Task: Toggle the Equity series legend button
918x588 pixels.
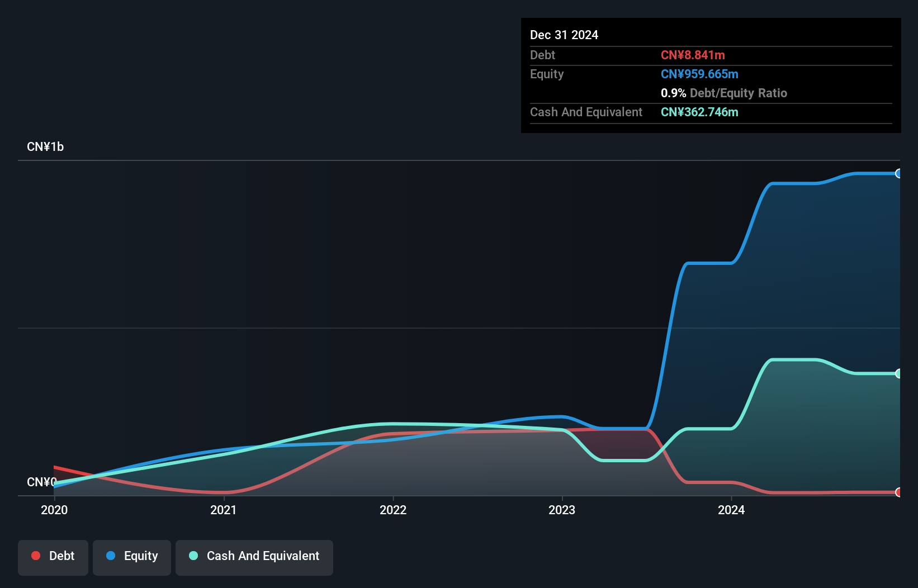Action: click(x=132, y=557)
